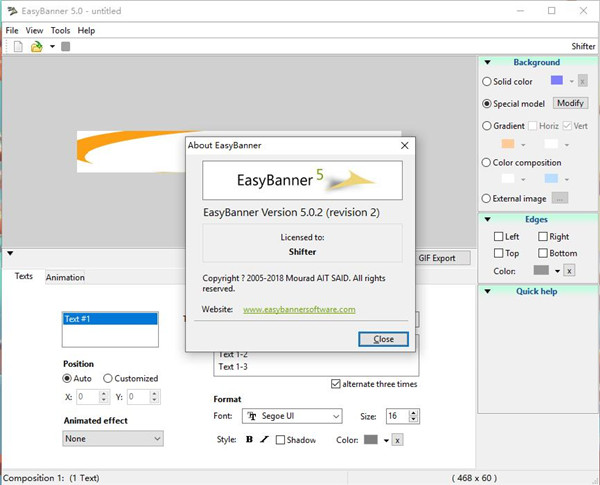Click the composition light blue swatch
Screen dimensions: 600x485
551,178
